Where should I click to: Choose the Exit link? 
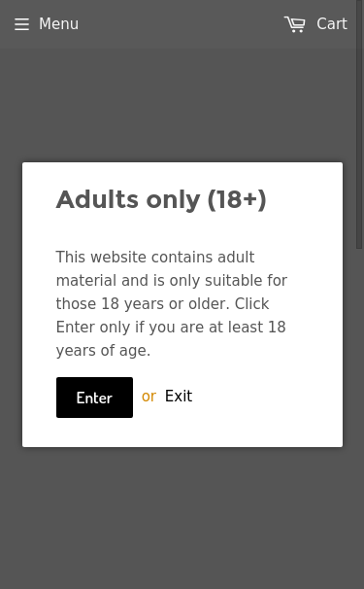pos(179,397)
